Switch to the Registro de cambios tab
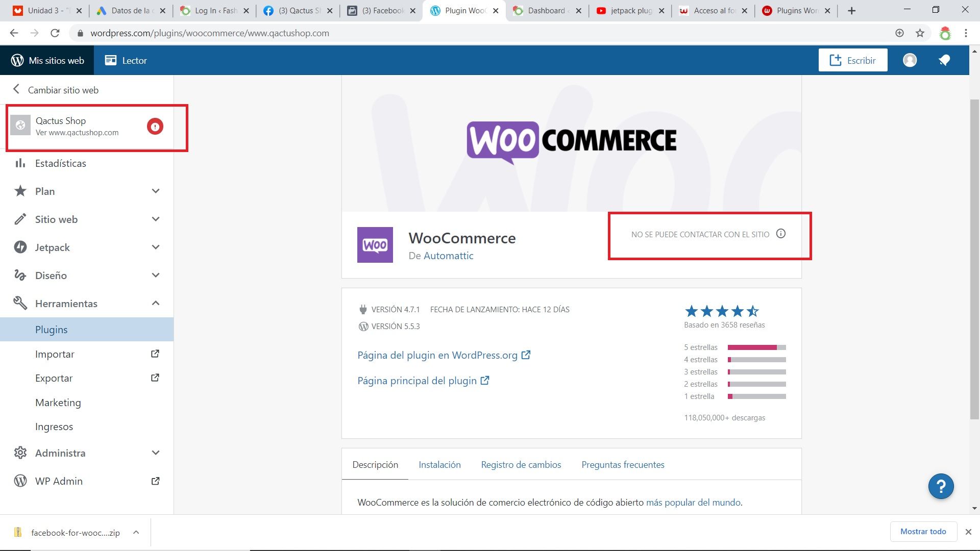980x551 pixels. 521,465
